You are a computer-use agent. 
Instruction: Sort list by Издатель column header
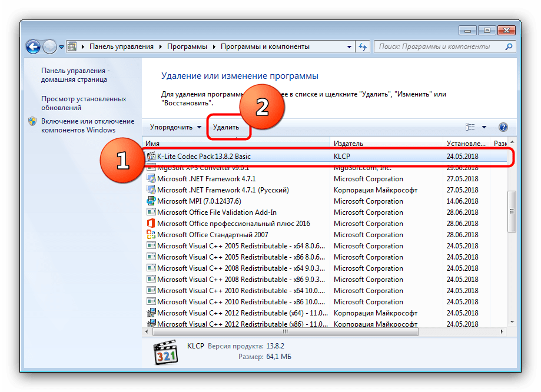(x=349, y=143)
